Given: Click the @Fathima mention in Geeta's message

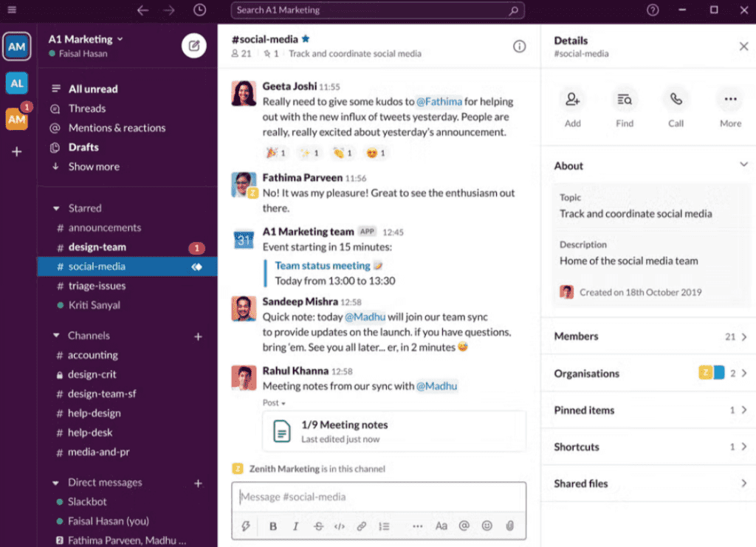Looking at the screenshot, I should pos(439,102).
